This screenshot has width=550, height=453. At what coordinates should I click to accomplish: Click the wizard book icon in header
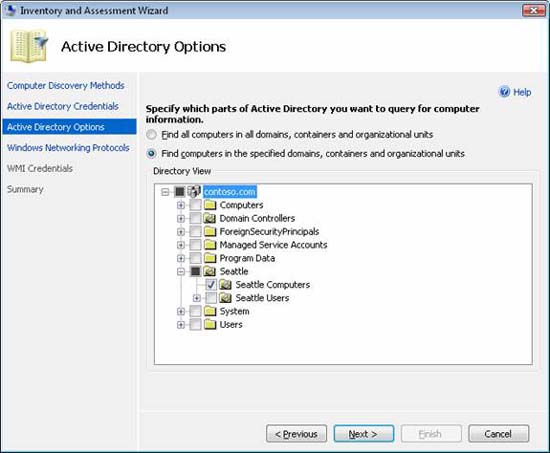pos(29,46)
